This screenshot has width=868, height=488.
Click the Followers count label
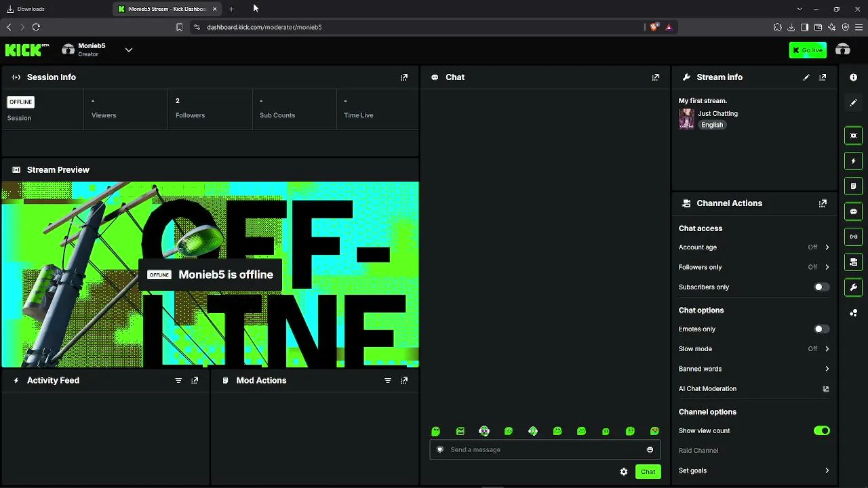click(190, 115)
